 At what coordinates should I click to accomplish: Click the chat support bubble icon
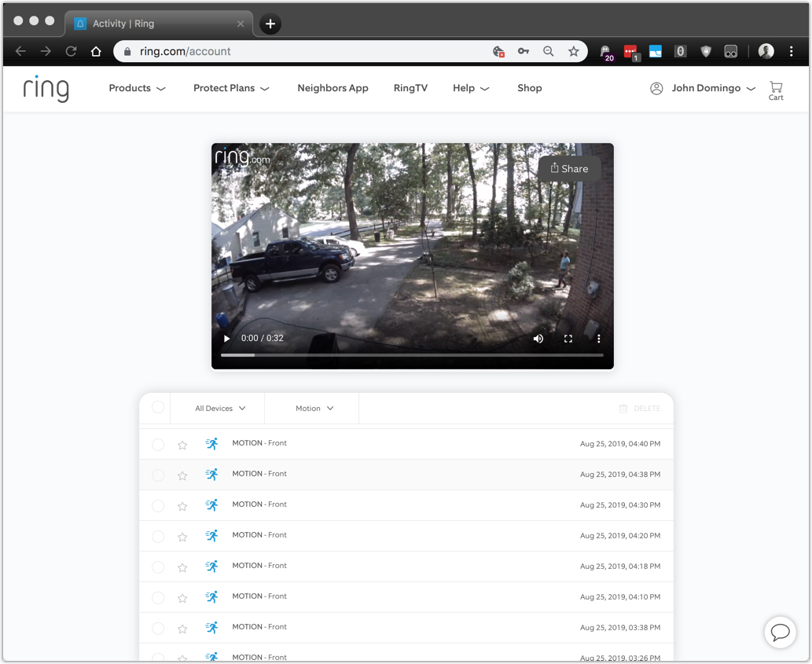780,633
